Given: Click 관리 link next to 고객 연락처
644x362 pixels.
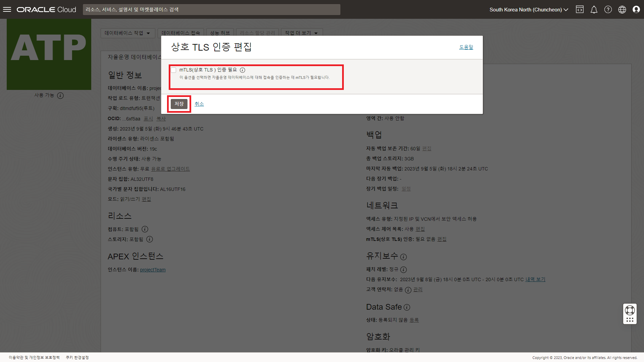Looking at the screenshot, I should pyautogui.click(x=418, y=290).
